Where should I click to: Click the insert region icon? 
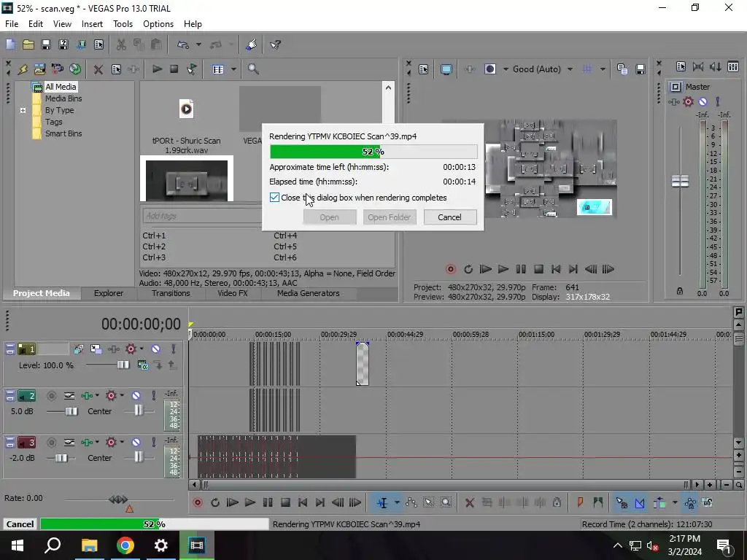click(598, 502)
